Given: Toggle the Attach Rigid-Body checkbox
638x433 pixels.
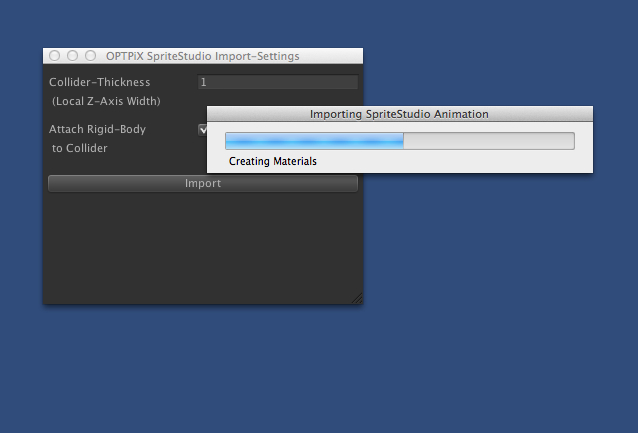Looking at the screenshot, I should tap(203, 130).
